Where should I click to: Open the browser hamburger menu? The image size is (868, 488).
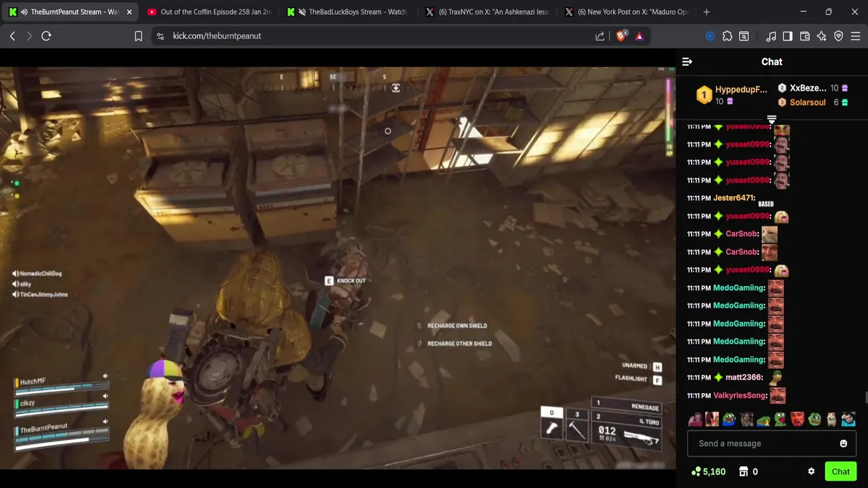(856, 36)
